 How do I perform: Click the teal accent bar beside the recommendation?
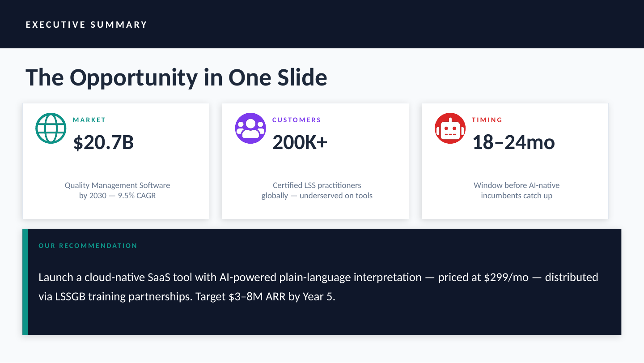click(x=25, y=282)
